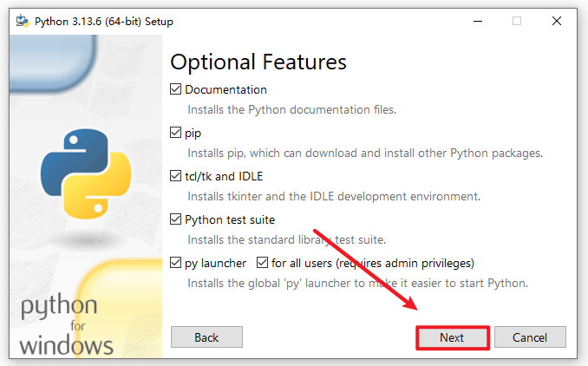Go back with the Back button
This screenshot has height=366, width=588.
pos(206,337)
